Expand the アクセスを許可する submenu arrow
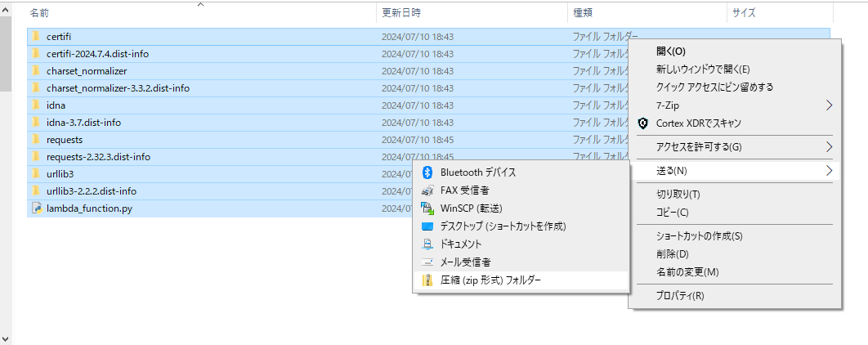Image resolution: width=868 pixels, height=345 pixels. (829, 147)
